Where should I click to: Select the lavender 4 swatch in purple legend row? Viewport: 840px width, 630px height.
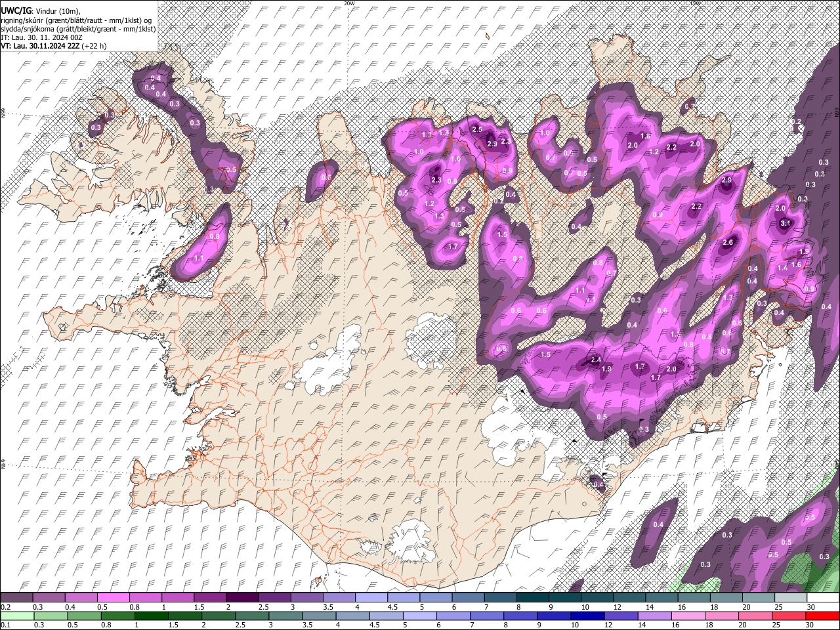pyautogui.click(x=371, y=598)
